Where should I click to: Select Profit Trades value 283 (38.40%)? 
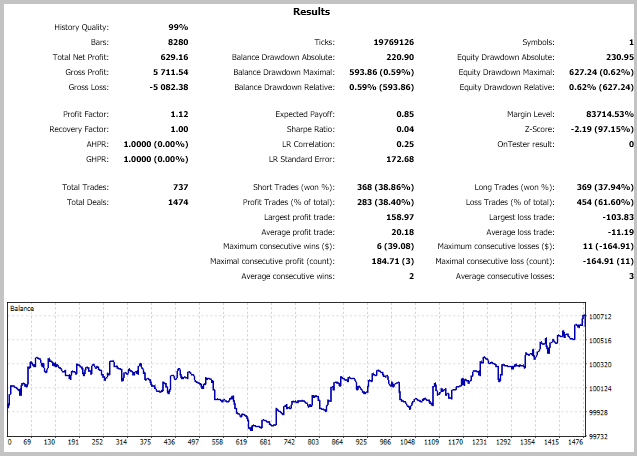(x=386, y=202)
